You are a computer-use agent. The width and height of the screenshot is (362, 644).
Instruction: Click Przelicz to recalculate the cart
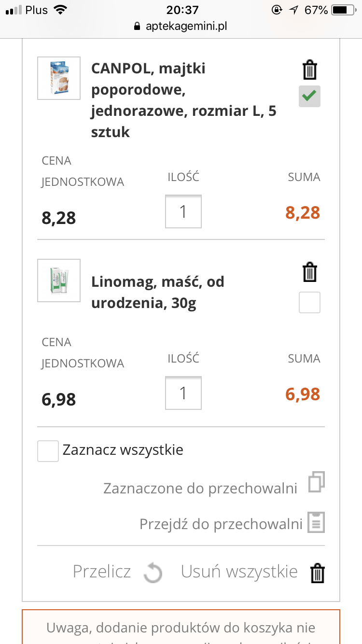(x=102, y=572)
